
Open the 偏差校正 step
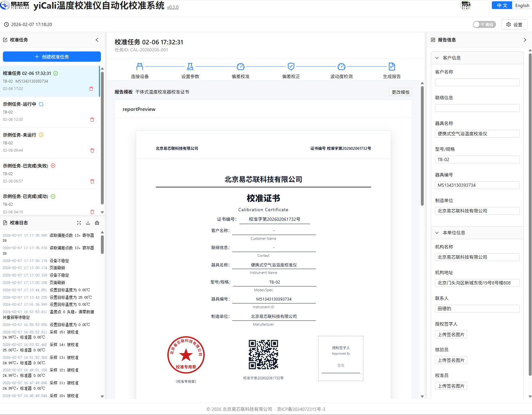[291, 77]
